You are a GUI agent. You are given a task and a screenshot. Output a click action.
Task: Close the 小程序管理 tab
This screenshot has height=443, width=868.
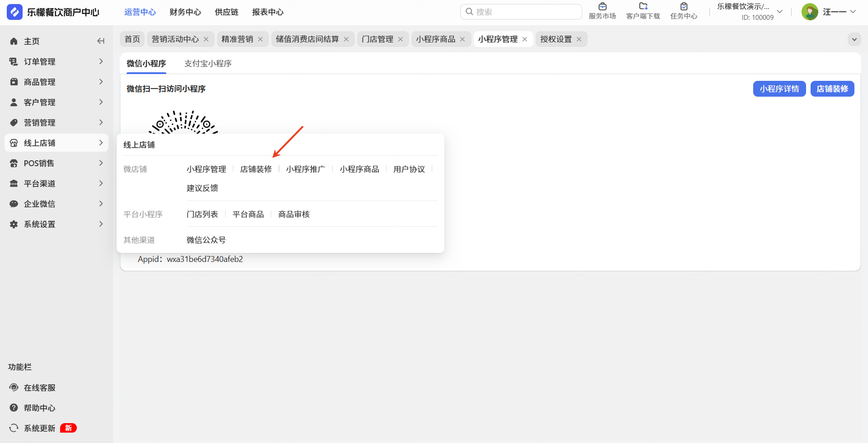pyautogui.click(x=525, y=39)
